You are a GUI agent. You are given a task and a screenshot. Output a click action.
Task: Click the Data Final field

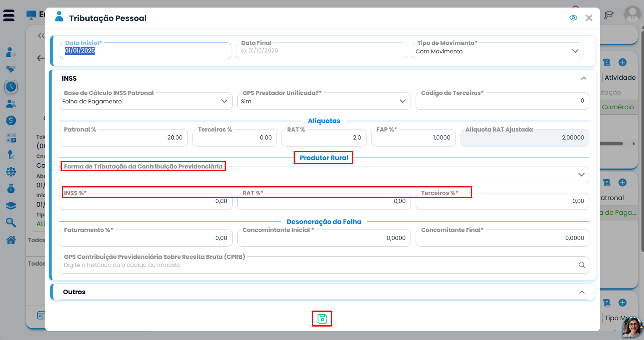[321, 51]
